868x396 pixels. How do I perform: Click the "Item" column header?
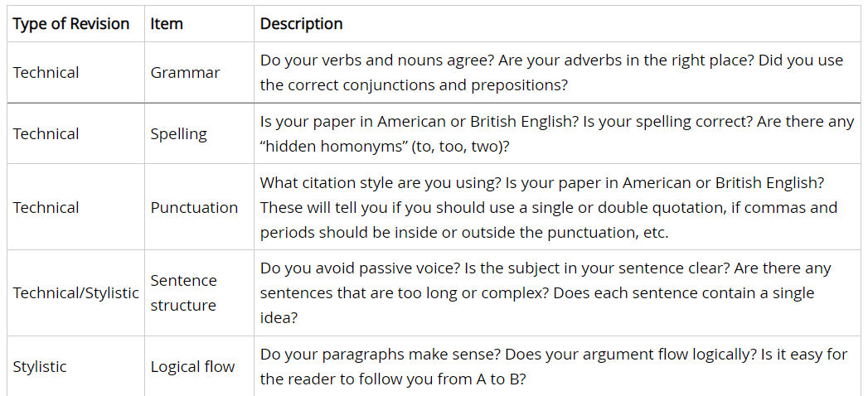(167, 24)
